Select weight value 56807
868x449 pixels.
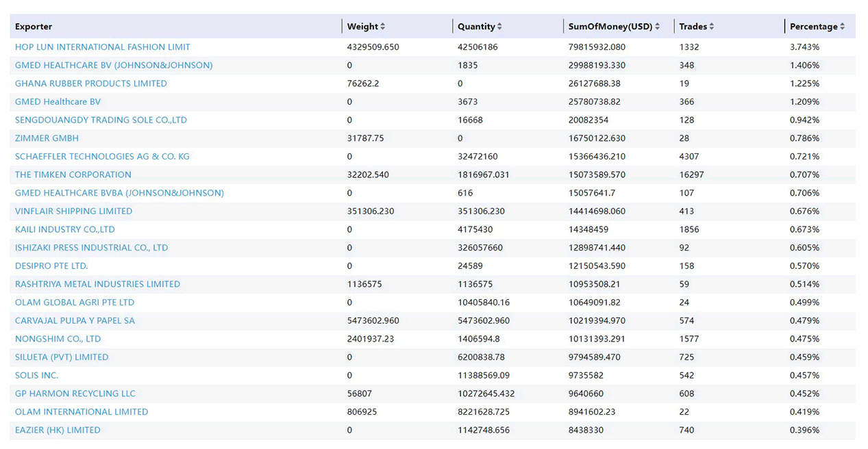click(x=360, y=394)
